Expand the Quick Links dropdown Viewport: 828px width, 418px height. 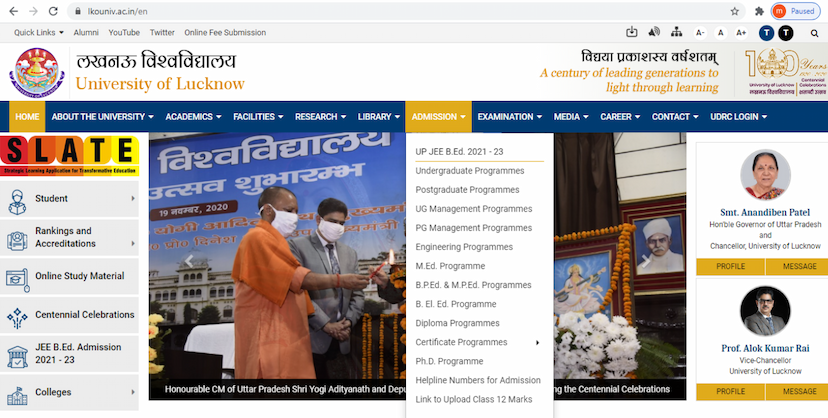click(x=39, y=33)
